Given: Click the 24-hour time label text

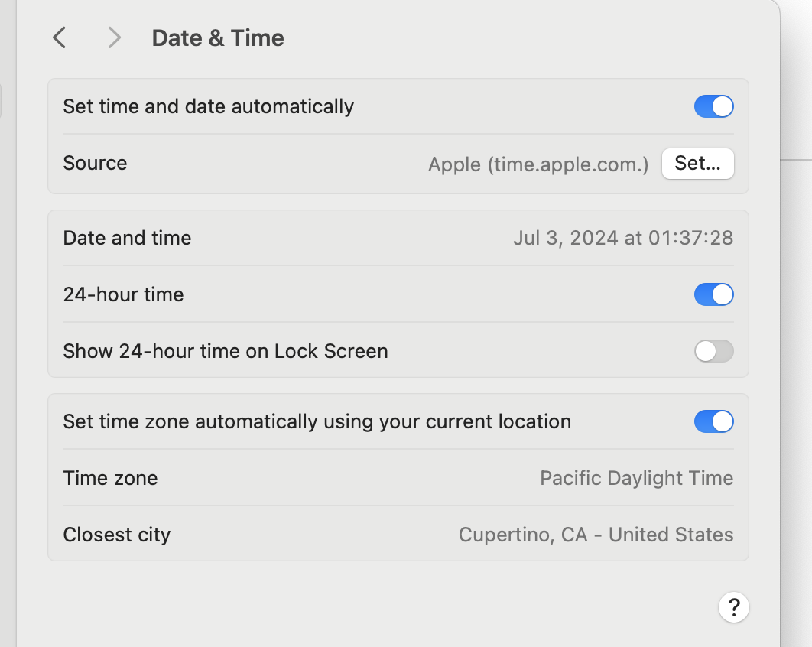Looking at the screenshot, I should coord(123,294).
